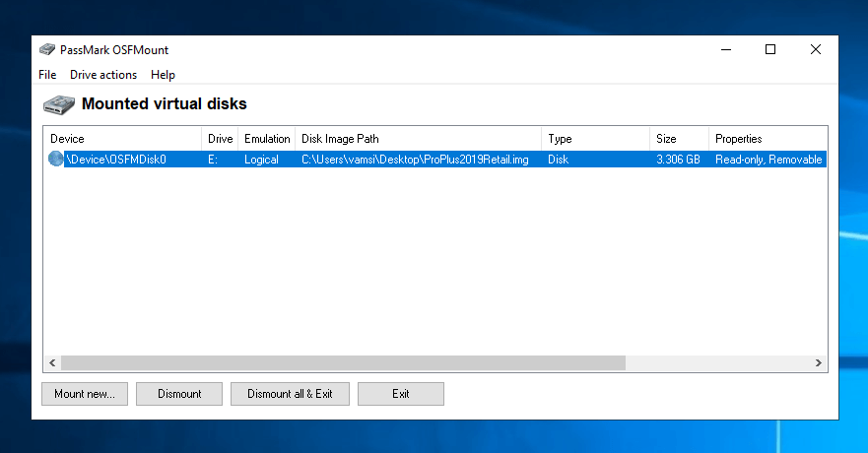The image size is (868, 453).
Task: Click the E: drive letter cell
Action: coord(213,160)
